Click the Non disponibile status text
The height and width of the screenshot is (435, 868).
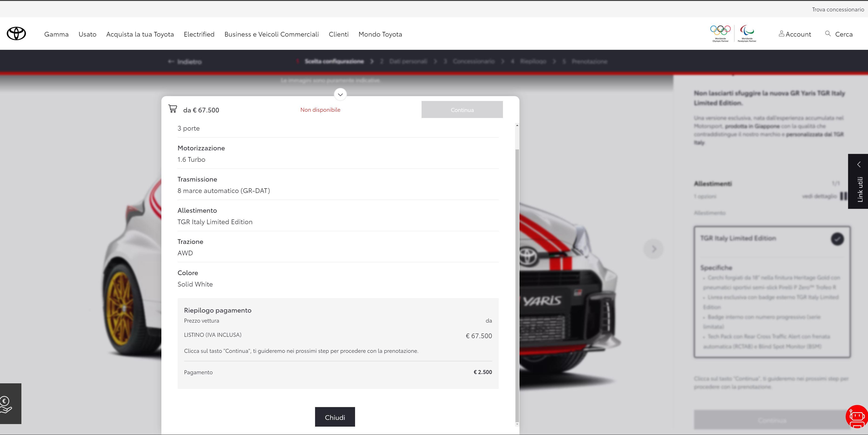pos(320,110)
